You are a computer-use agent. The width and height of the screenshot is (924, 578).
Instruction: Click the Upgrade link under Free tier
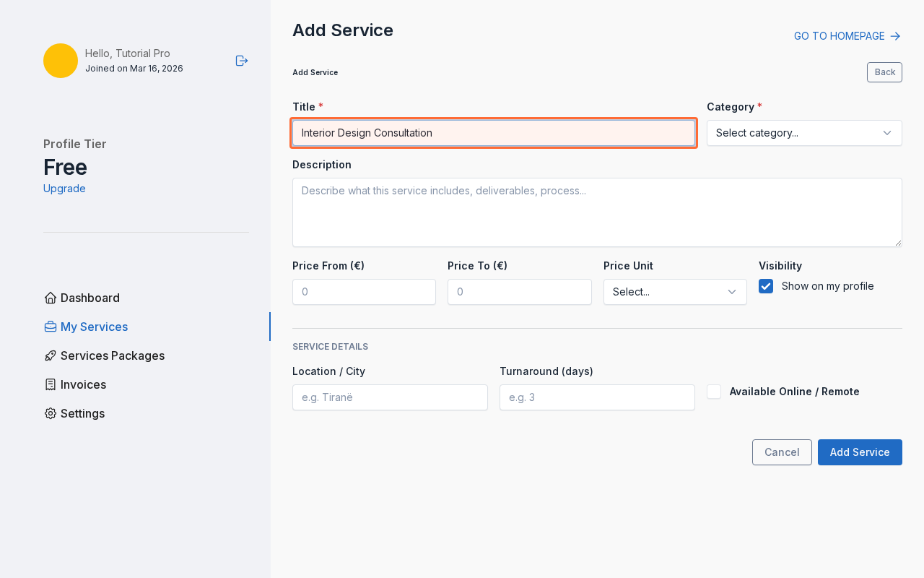64,188
